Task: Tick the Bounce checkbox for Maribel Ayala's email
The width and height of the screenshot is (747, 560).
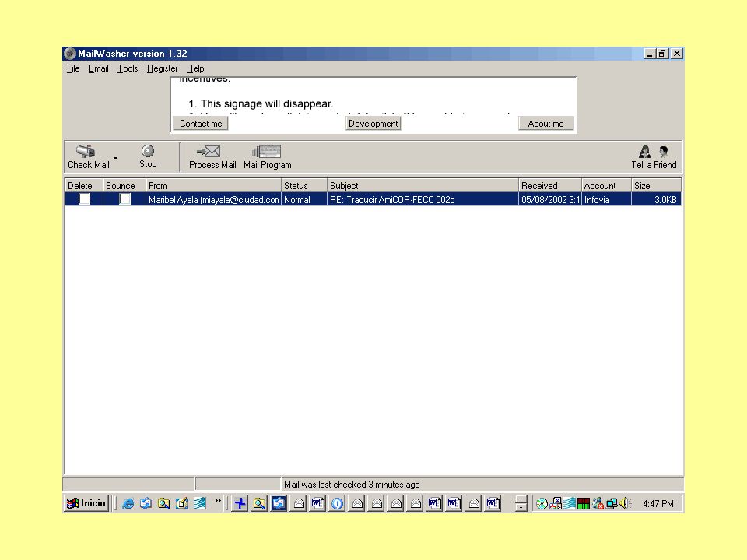Action: 124,199
